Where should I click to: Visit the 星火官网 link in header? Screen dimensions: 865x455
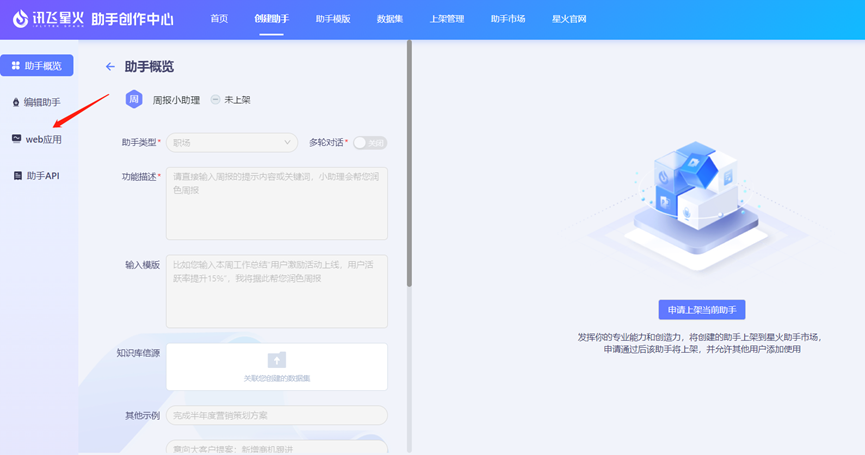pyautogui.click(x=569, y=19)
